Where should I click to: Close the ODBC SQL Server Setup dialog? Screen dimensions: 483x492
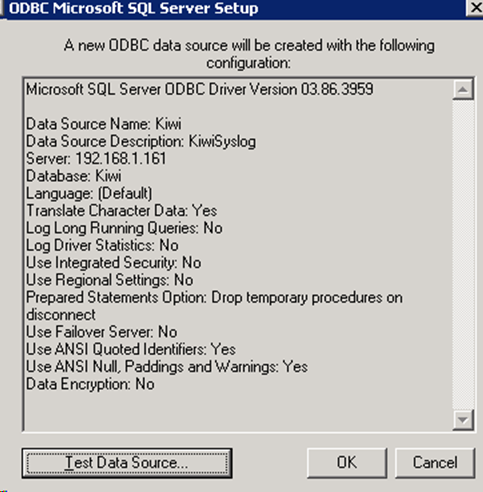[x=475, y=8]
